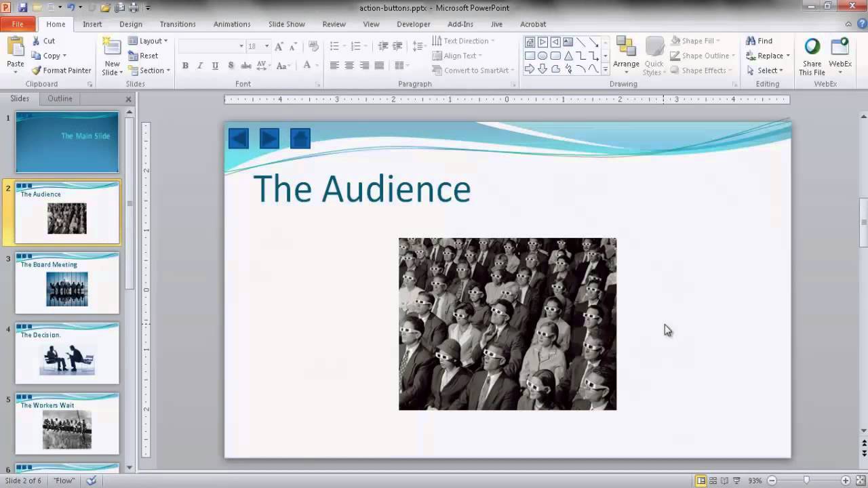Select The Decision slide thumbnail

pyautogui.click(x=67, y=353)
